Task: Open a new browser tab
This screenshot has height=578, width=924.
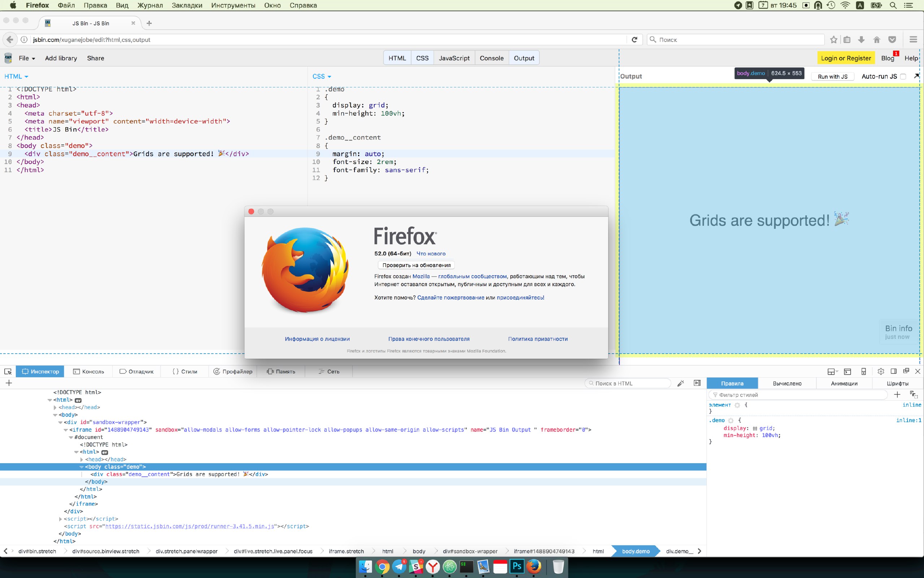Action: click(x=149, y=23)
